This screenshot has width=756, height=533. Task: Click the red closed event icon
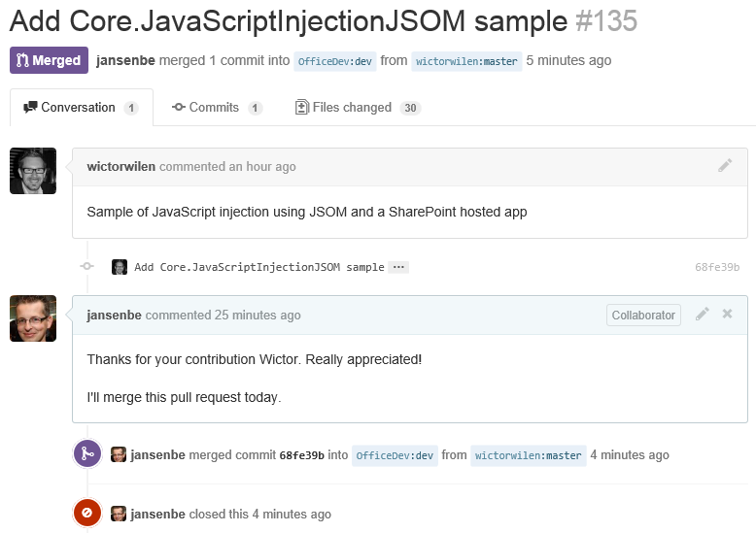[x=87, y=513]
